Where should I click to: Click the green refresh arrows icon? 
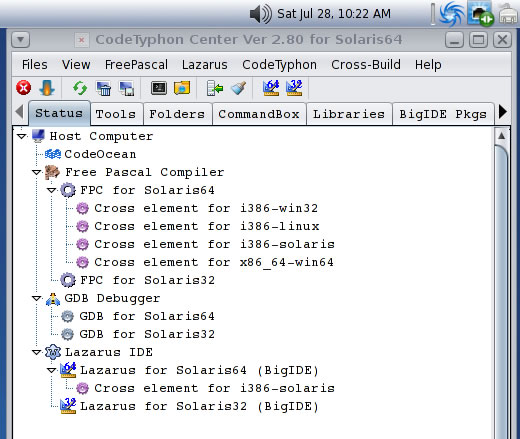click(x=80, y=88)
